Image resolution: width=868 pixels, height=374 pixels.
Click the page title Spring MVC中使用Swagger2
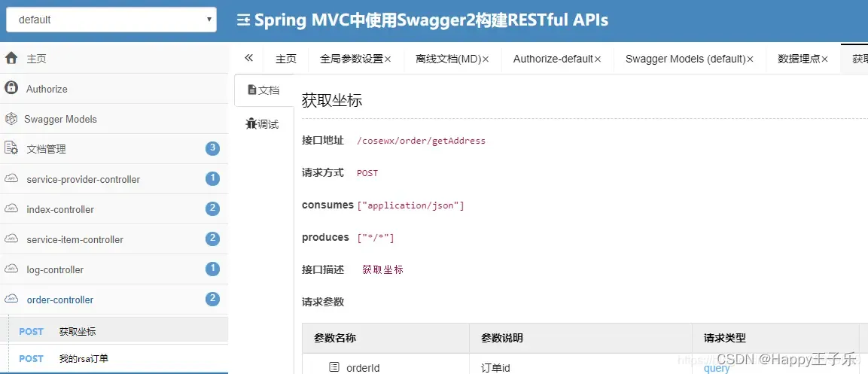(431, 20)
